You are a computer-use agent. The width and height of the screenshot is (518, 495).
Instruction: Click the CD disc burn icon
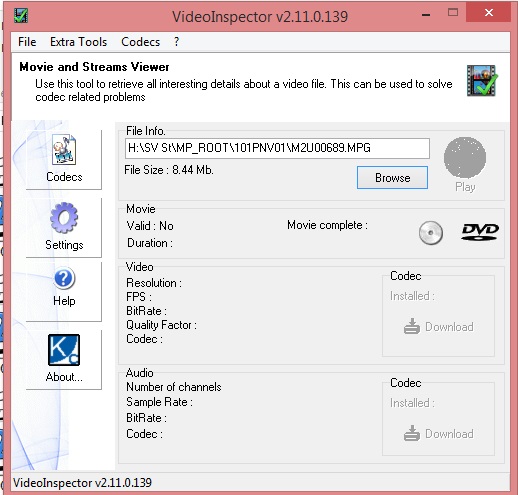pos(431,233)
